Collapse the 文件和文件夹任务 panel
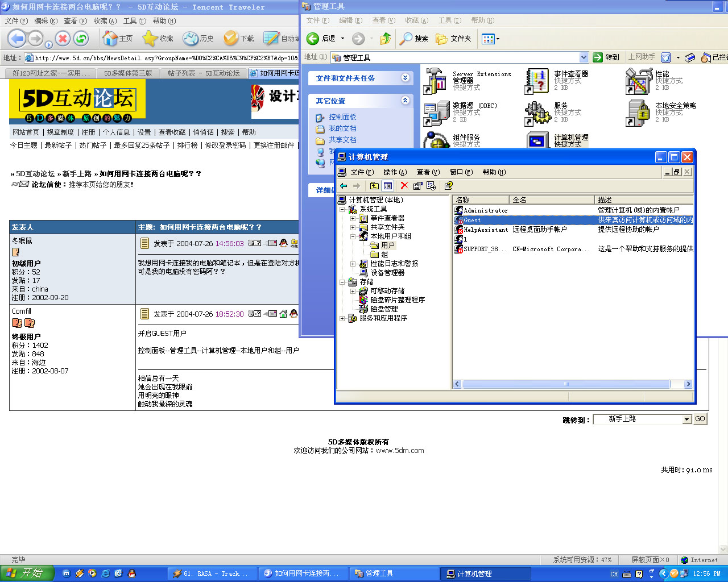This screenshot has height=582, width=728. point(406,78)
